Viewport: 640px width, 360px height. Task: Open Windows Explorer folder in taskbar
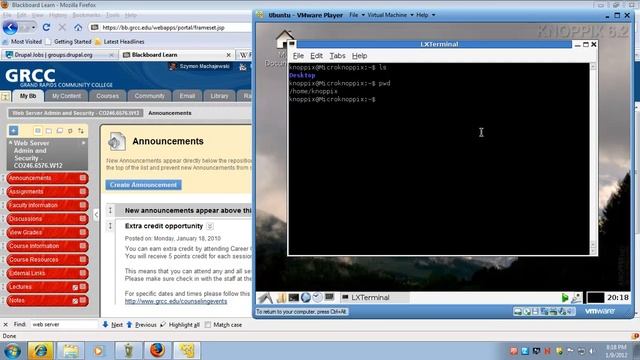[x=70, y=351]
